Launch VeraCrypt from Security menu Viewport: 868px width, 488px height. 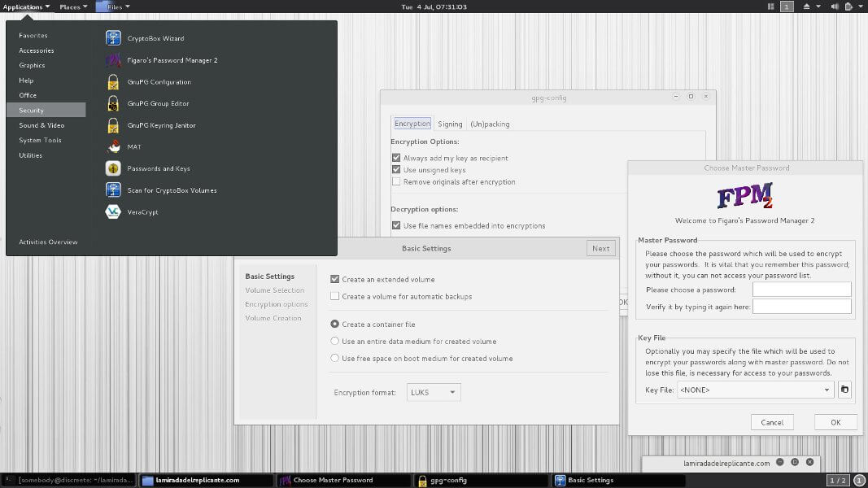(142, 212)
